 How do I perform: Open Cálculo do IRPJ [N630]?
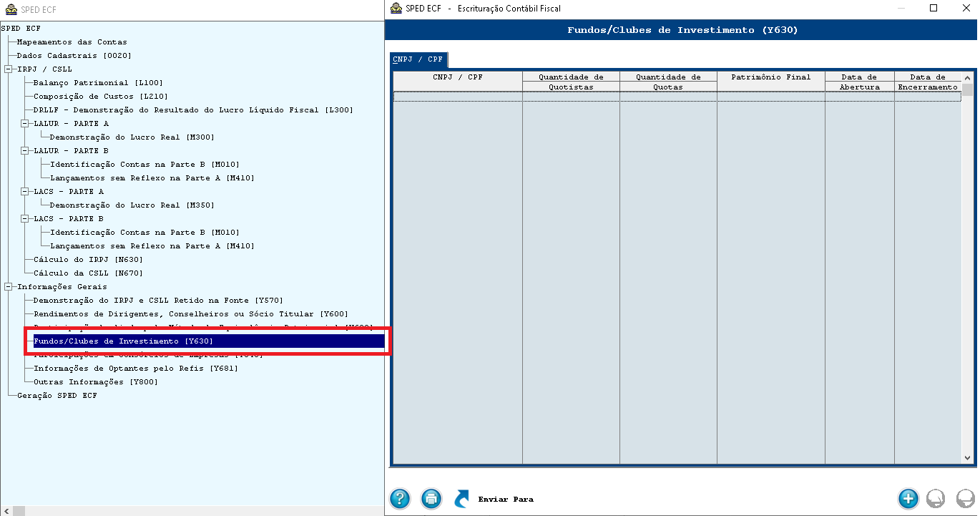point(88,260)
